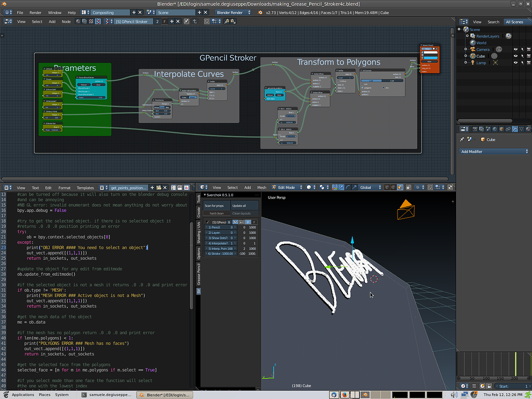532x399 pixels.
Task: Open the Templates menu in text editor
Action: [85, 188]
